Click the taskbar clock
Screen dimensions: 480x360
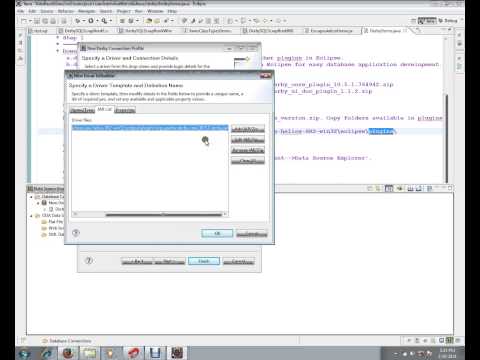tap(448, 353)
